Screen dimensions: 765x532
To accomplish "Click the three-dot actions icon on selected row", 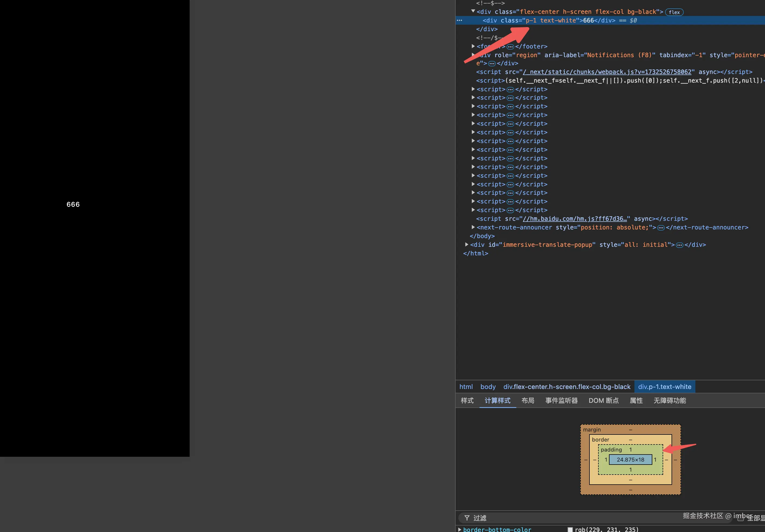I will [459, 20].
